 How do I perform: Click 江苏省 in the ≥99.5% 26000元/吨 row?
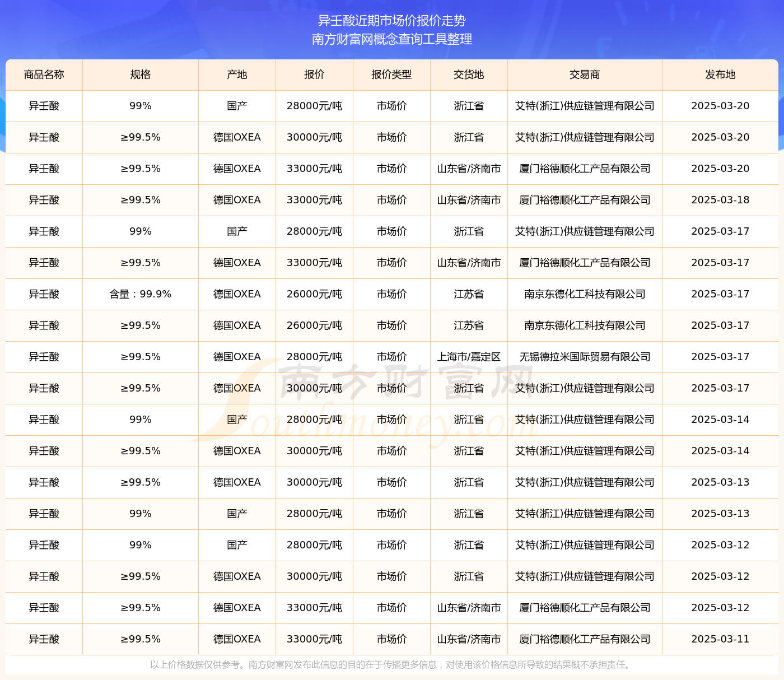tap(469, 325)
